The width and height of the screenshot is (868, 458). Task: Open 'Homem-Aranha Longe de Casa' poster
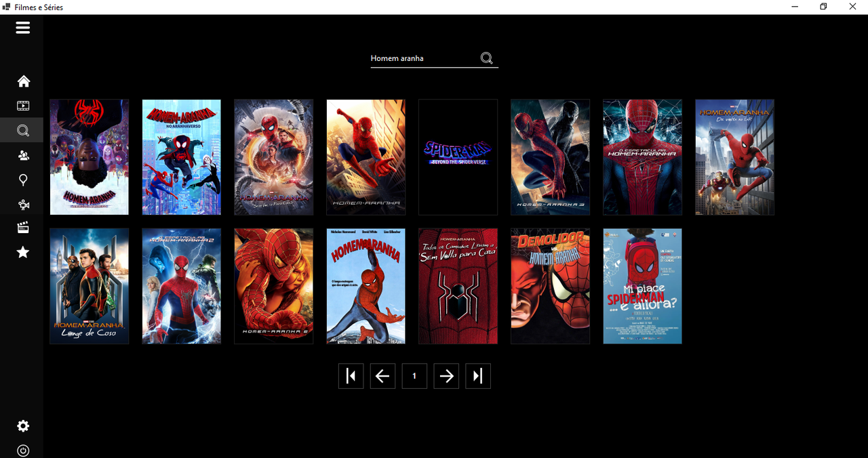coord(90,286)
